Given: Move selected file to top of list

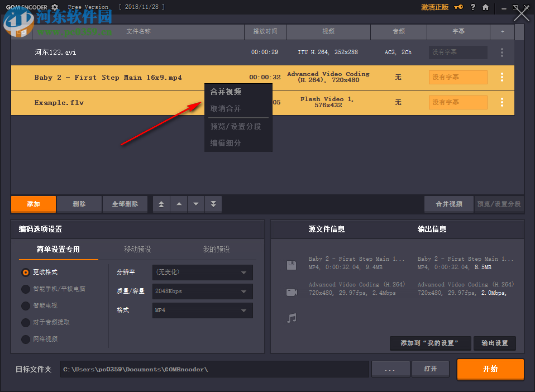Looking at the screenshot, I should [161, 204].
